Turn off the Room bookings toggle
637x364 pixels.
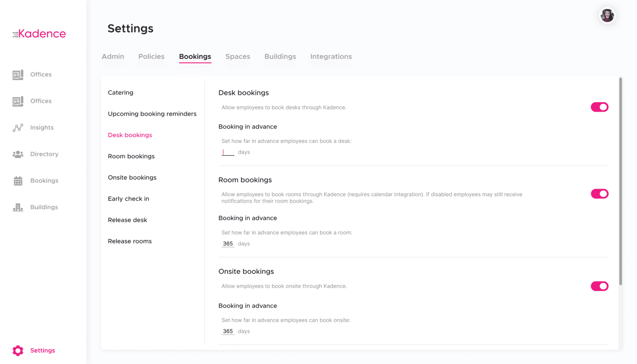600,194
